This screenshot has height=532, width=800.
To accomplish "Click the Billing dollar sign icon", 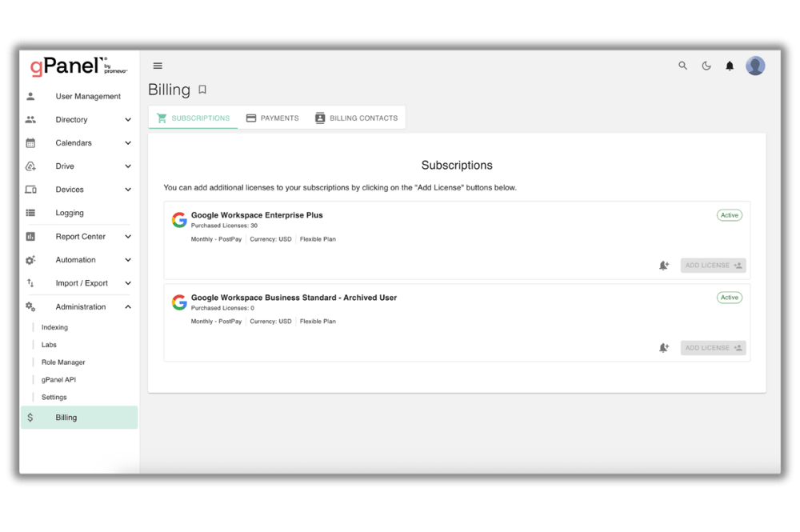I will (x=30, y=418).
